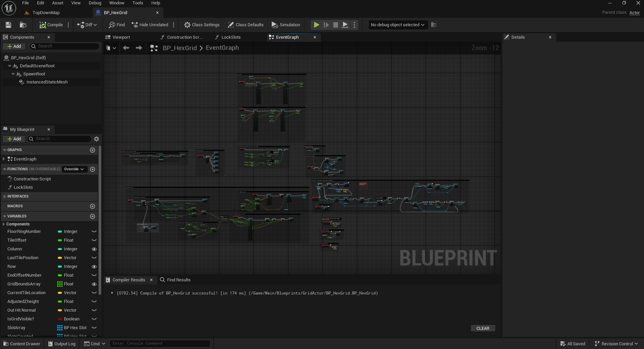Open the functions Override dropdown

74,169
